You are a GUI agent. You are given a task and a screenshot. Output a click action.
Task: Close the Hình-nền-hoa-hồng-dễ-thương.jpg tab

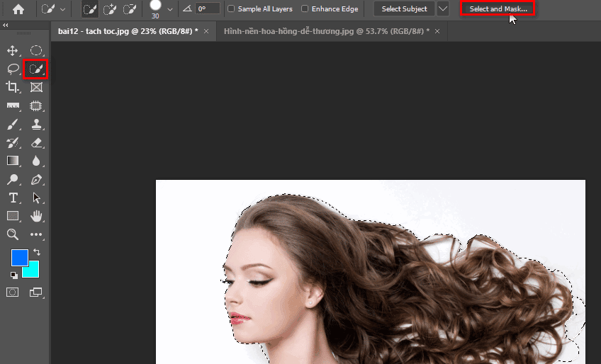coord(437,31)
